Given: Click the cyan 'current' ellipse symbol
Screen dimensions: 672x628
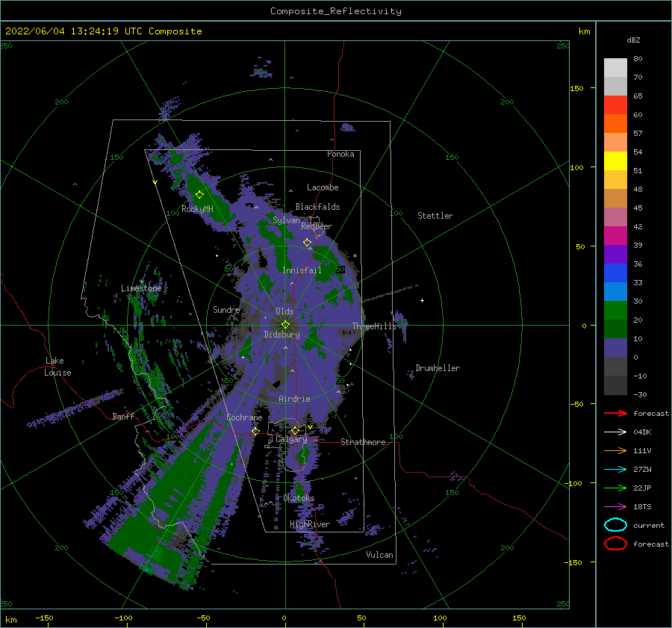Looking at the screenshot, I should tap(615, 525).
